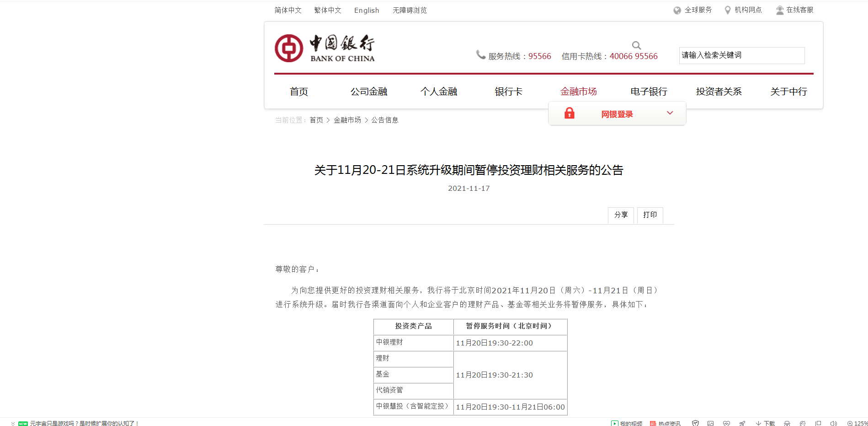
Task: Open the 银行卡 menu
Action: (508, 92)
